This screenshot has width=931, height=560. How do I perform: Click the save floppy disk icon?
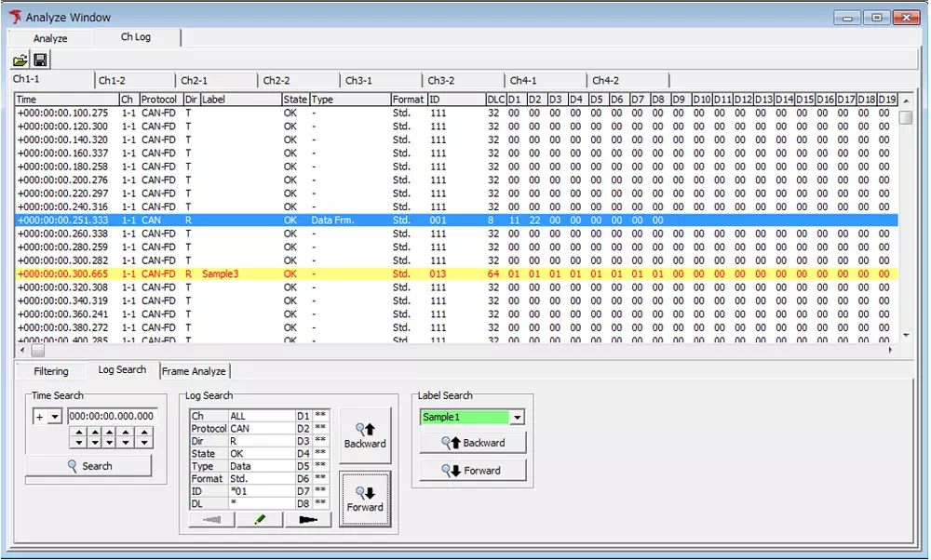[41, 60]
